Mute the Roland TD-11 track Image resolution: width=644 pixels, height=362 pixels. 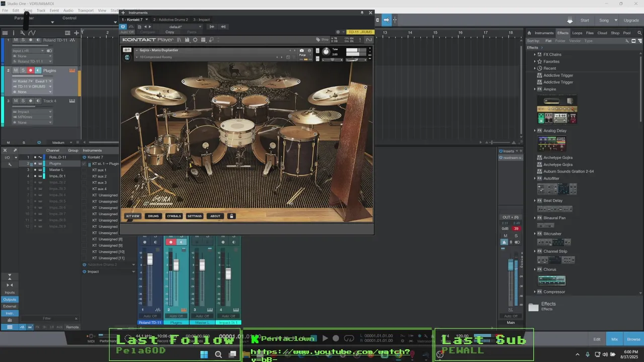(x=16, y=40)
